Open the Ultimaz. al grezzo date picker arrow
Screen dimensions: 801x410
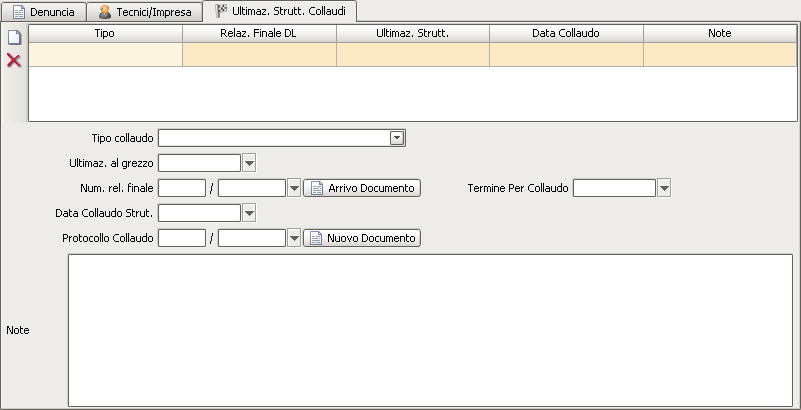[249, 163]
